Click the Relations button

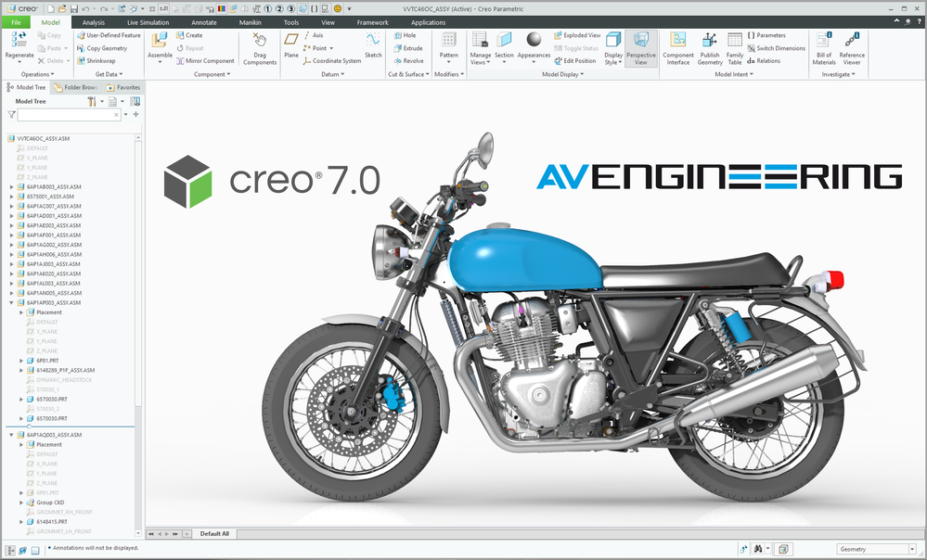764,61
